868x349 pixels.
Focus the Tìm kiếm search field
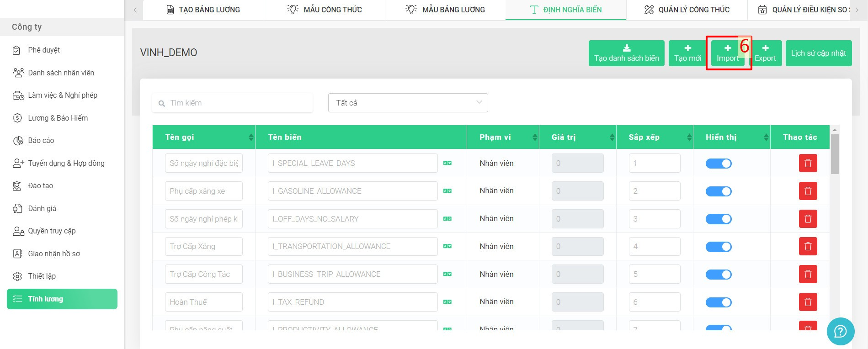click(x=233, y=103)
